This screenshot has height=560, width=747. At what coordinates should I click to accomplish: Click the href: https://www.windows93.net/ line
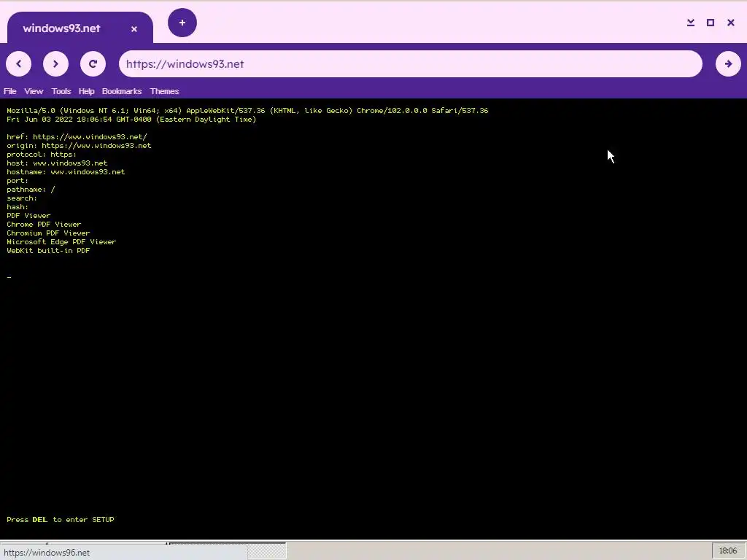(77, 136)
